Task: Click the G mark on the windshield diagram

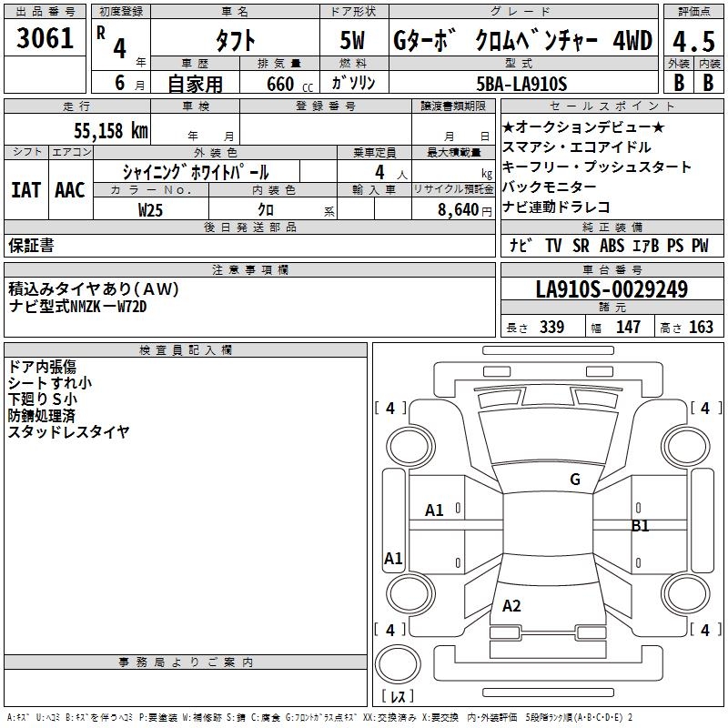Action: tap(574, 480)
